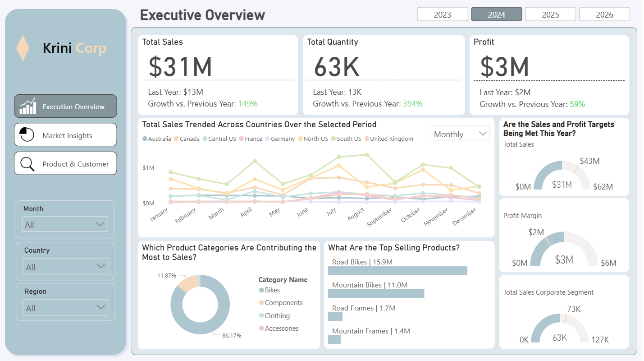644x361 pixels.
Task: Click the 59% profit growth figure
Action: [577, 104]
